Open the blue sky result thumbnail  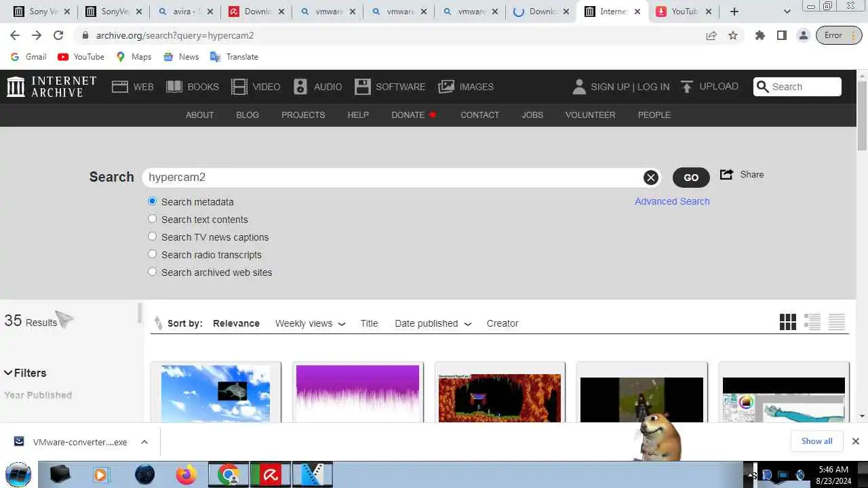[x=216, y=393]
